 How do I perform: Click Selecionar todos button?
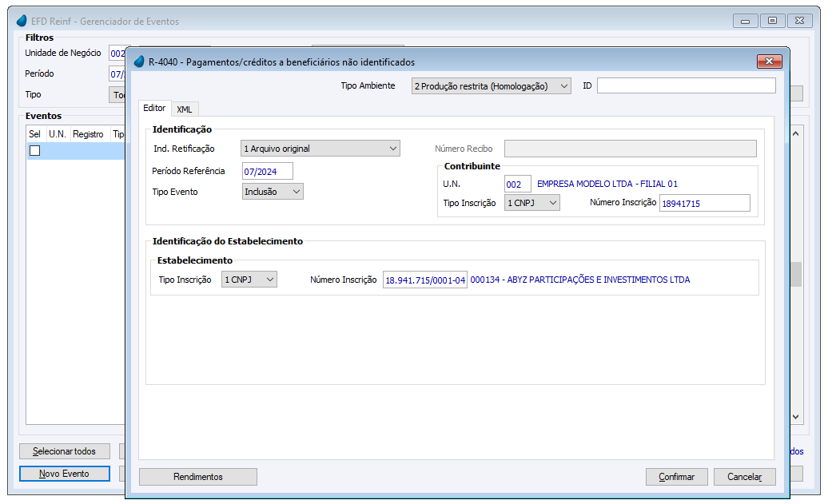[x=64, y=451]
